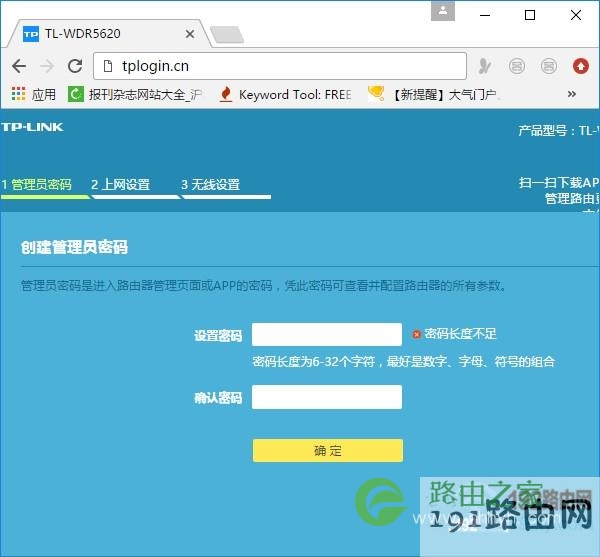Maximize the browser window
The height and width of the screenshot is (557, 600).
pos(530,15)
